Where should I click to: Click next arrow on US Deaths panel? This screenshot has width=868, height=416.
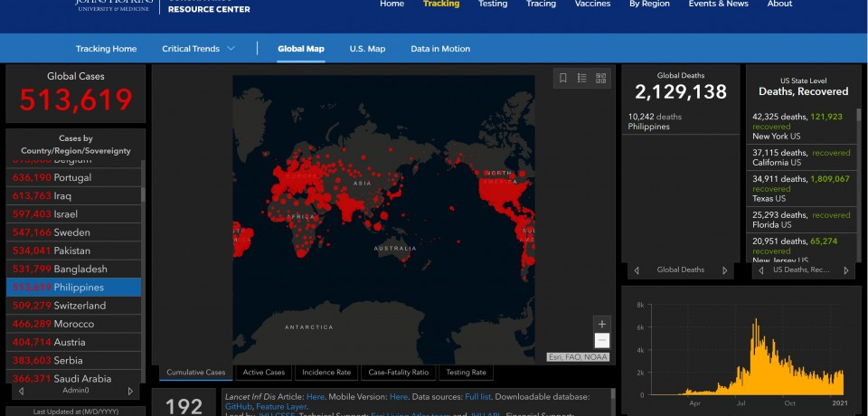pyautogui.click(x=846, y=270)
